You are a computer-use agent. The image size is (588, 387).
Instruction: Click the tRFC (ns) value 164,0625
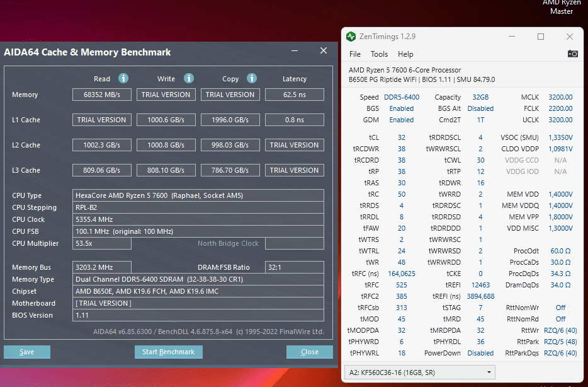(x=401, y=274)
